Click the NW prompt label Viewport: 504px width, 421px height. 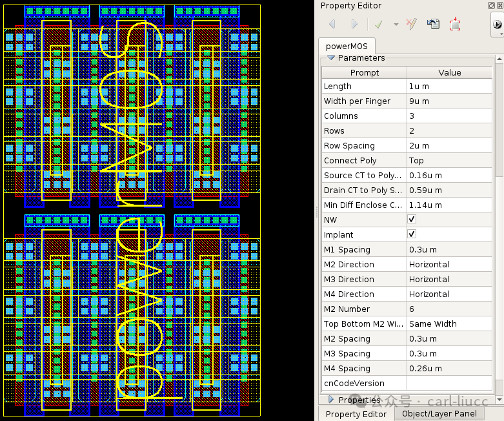click(x=330, y=220)
